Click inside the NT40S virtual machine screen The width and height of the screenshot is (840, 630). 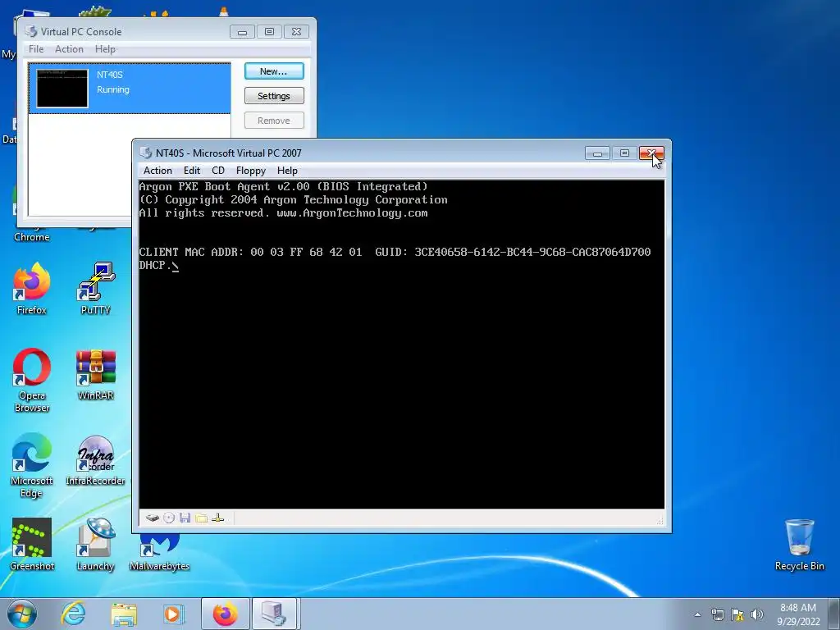tap(401, 344)
